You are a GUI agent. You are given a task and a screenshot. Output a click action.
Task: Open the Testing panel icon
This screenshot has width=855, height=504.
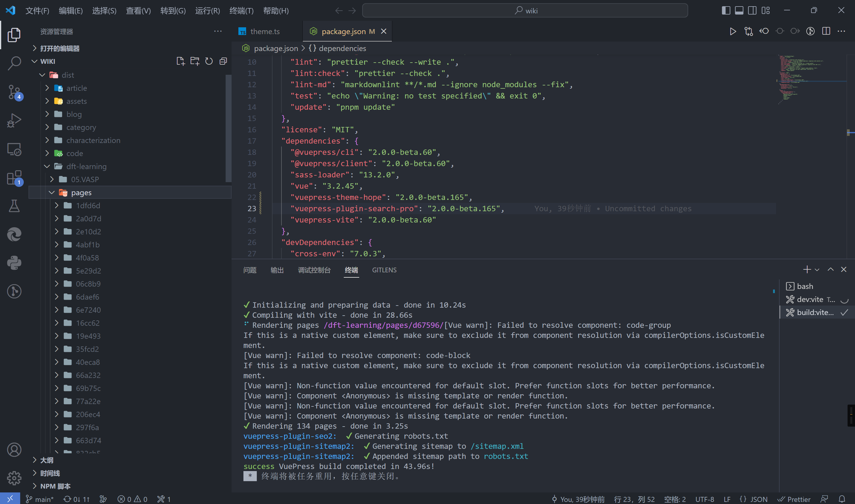tap(14, 206)
